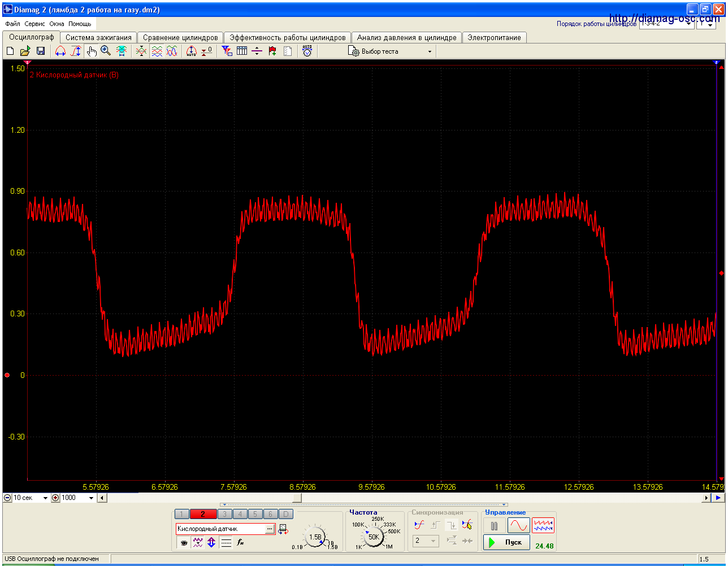Click the horizontal measurement cursor icon

pos(60,51)
